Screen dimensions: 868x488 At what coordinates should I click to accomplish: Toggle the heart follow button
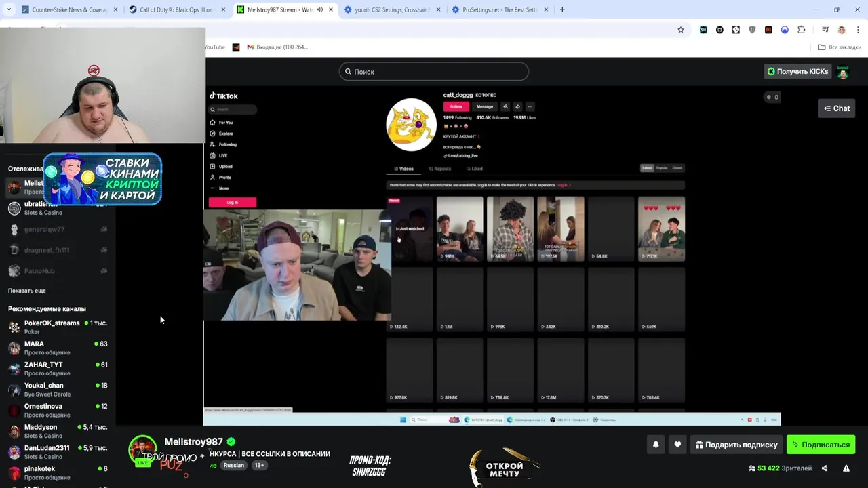(x=677, y=445)
